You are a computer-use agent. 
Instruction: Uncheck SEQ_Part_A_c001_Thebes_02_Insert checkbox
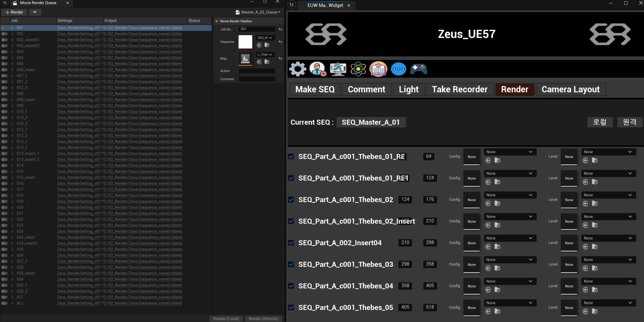point(291,221)
